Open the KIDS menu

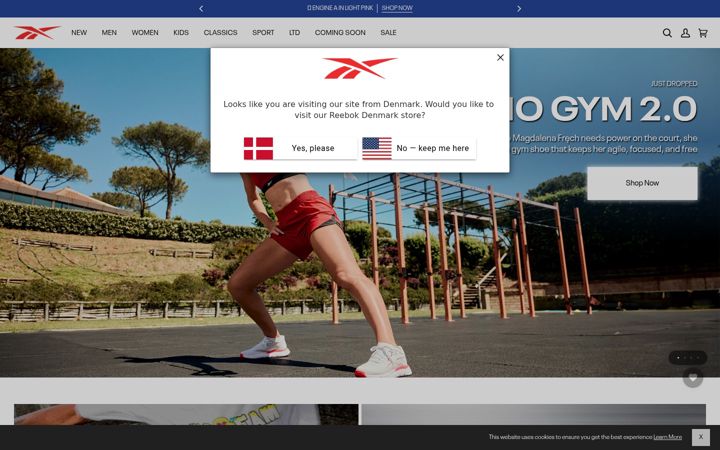(181, 33)
